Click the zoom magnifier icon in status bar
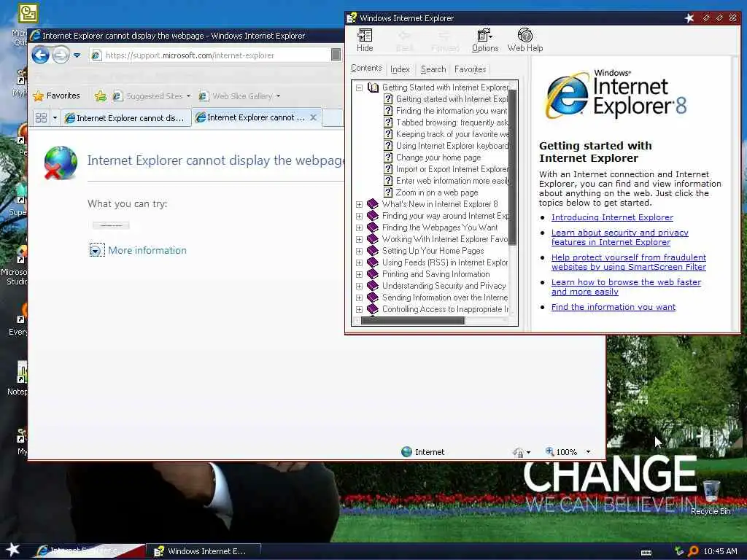 pos(549,451)
